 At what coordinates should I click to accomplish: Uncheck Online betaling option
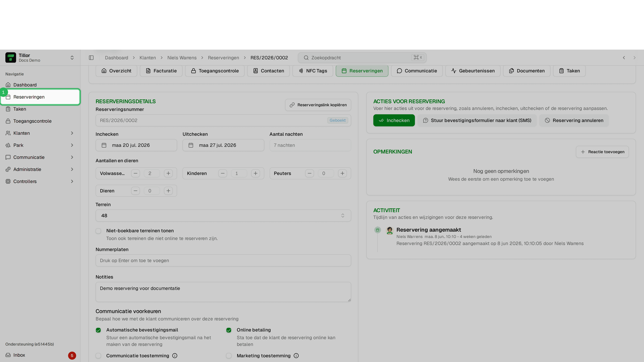(229, 330)
